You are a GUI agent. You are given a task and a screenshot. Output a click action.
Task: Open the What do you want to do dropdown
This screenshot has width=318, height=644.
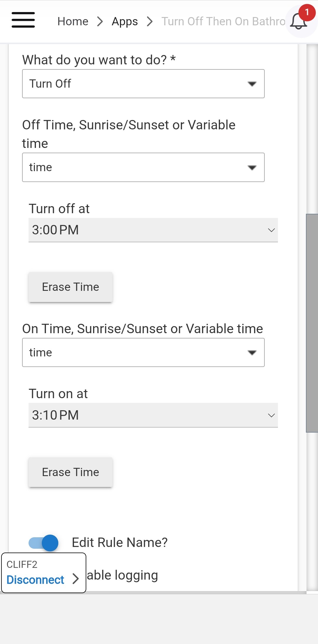pos(143,84)
